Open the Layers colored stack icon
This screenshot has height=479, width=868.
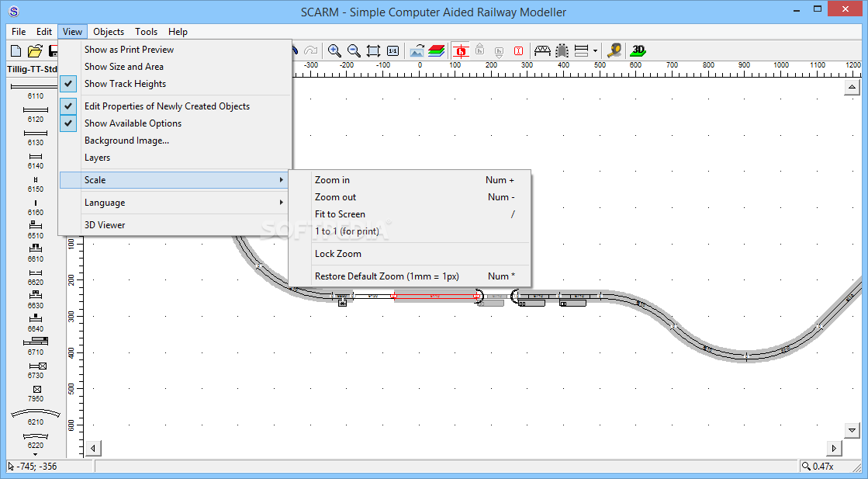click(x=436, y=51)
